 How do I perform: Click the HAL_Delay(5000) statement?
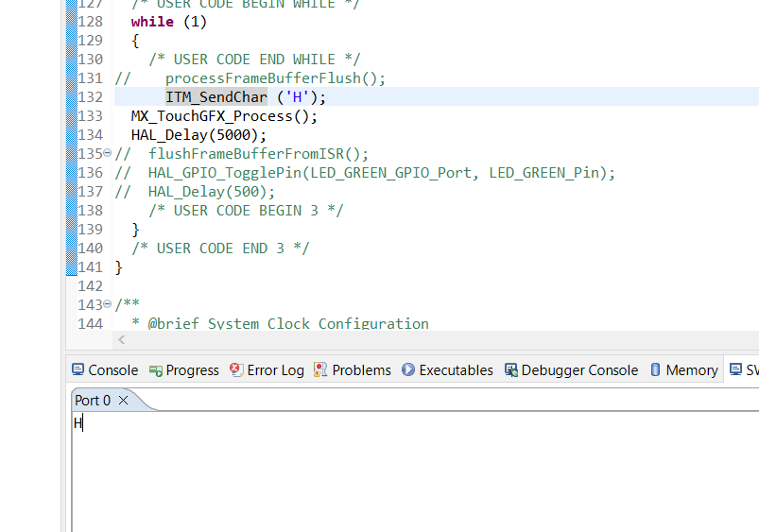coord(198,135)
